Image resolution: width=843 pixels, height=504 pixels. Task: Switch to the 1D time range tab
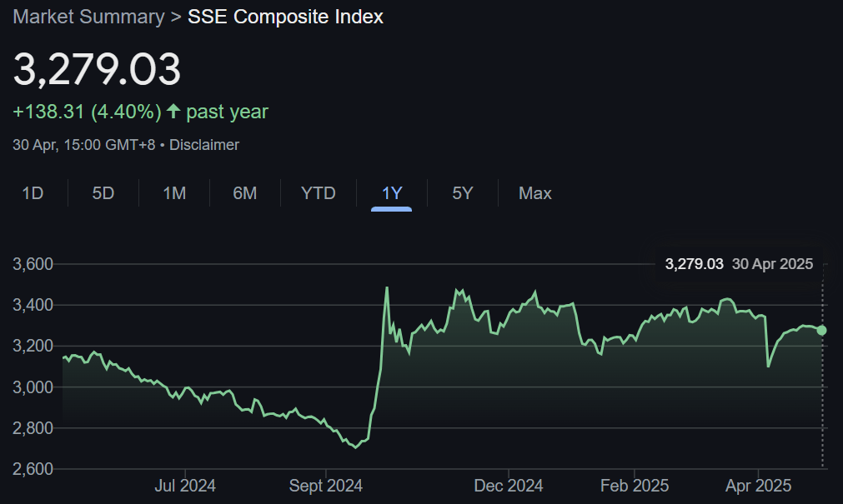tap(33, 193)
